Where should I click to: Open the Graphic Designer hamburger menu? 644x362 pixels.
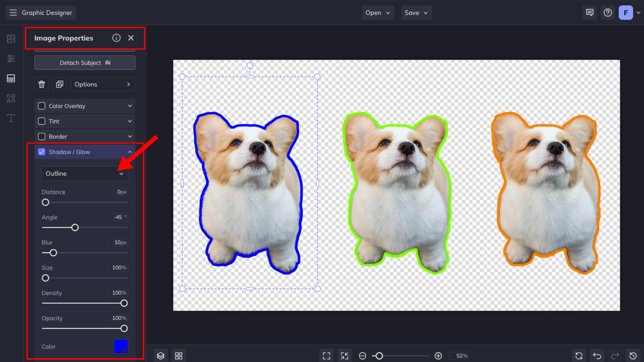(13, 13)
